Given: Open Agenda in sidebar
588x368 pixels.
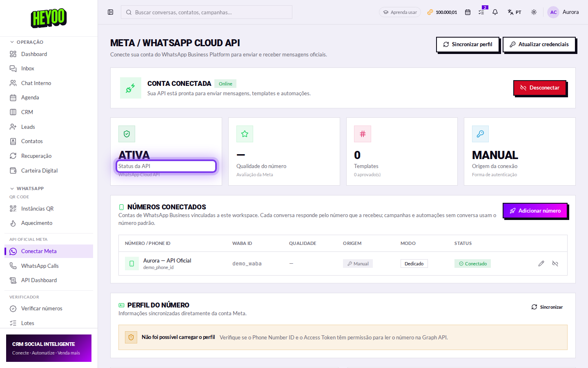Looking at the screenshot, I should 49,97.
